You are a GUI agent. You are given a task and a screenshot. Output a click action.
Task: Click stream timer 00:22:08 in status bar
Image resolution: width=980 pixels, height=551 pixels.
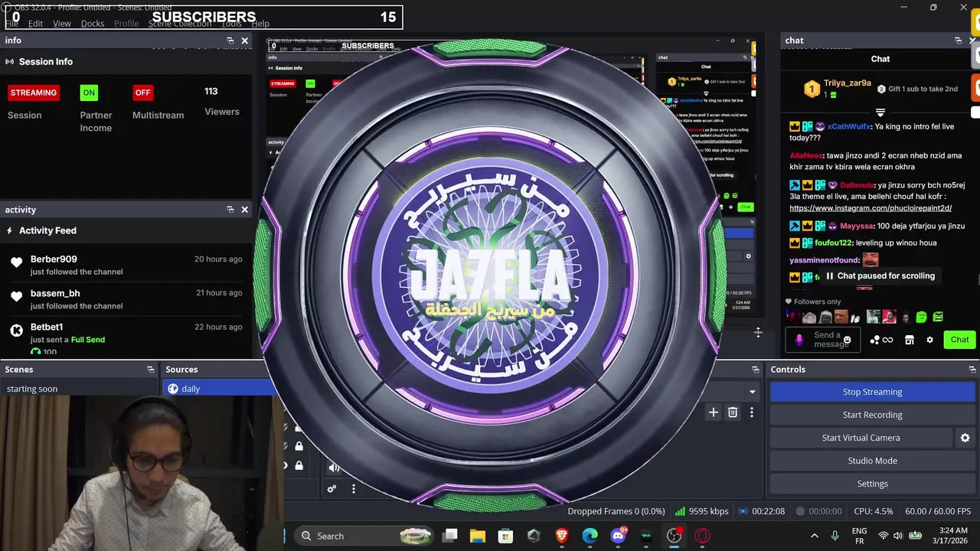[769, 511]
